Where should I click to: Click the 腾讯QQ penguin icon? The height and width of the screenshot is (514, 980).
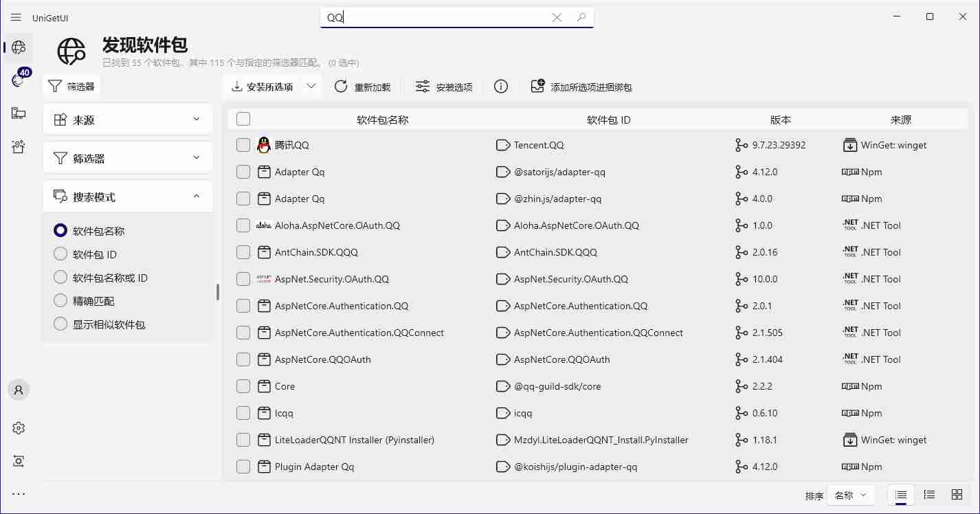coord(264,145)
